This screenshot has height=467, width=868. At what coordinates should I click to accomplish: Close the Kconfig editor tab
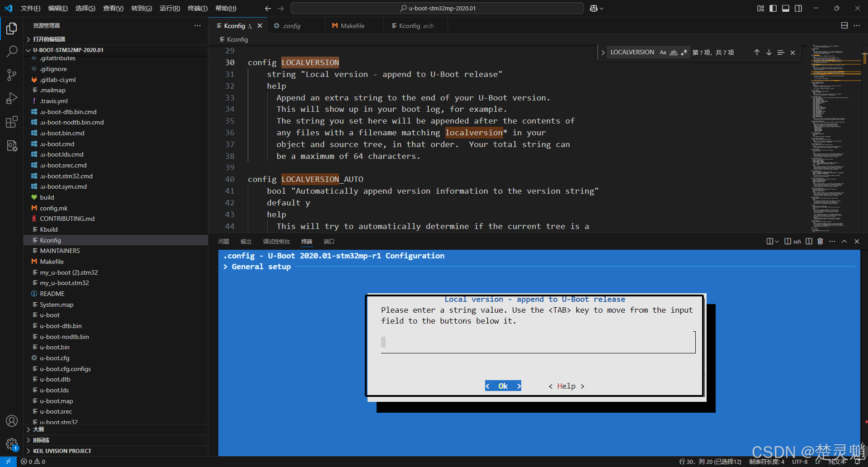point(260,26)
